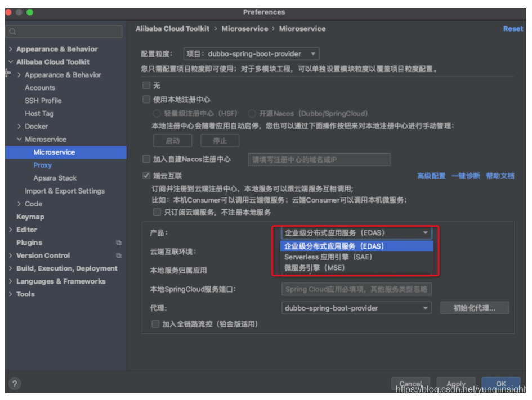
Task: Click the Nacos registry domain or IP field
Action: 319,159
